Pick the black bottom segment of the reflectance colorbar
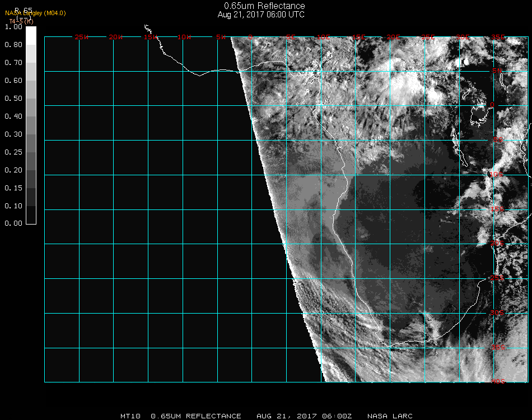 (31, 214)
